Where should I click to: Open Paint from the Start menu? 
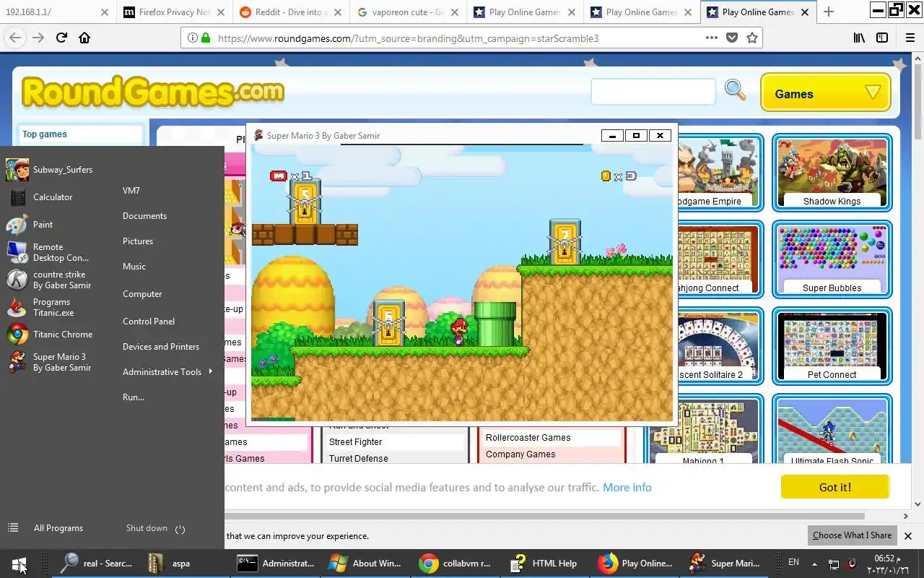click(30, 225)
